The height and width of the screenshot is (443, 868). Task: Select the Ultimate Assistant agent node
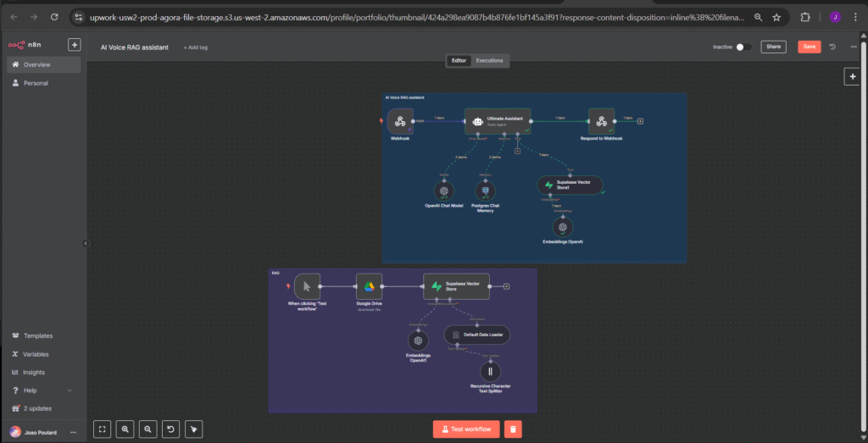498,121
